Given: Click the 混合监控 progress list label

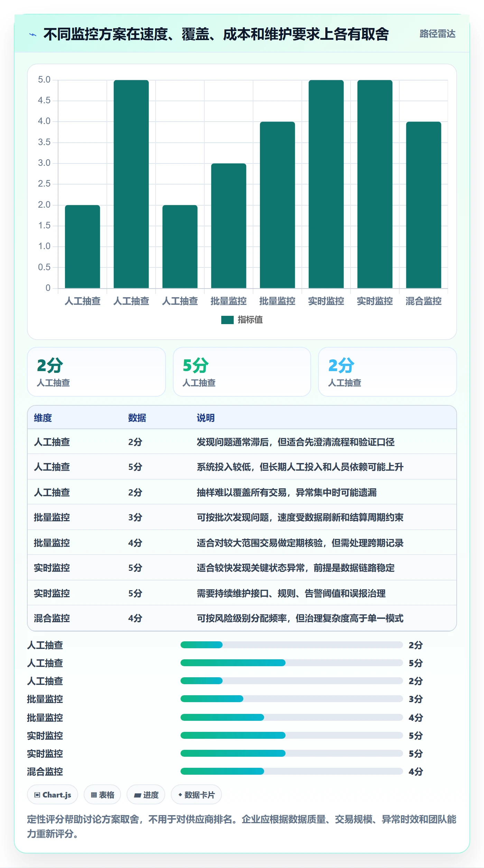Looking at the screenshot, I should pos(45,772).
